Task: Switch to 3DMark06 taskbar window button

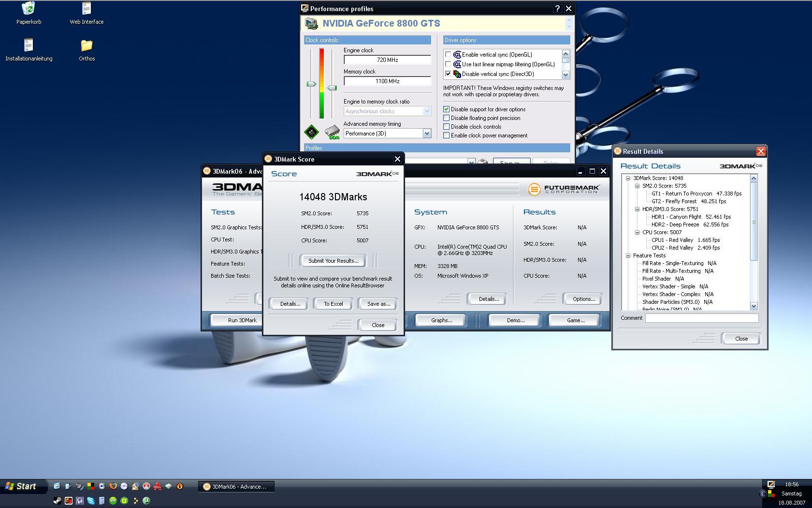Action: (x=236, y=487)
